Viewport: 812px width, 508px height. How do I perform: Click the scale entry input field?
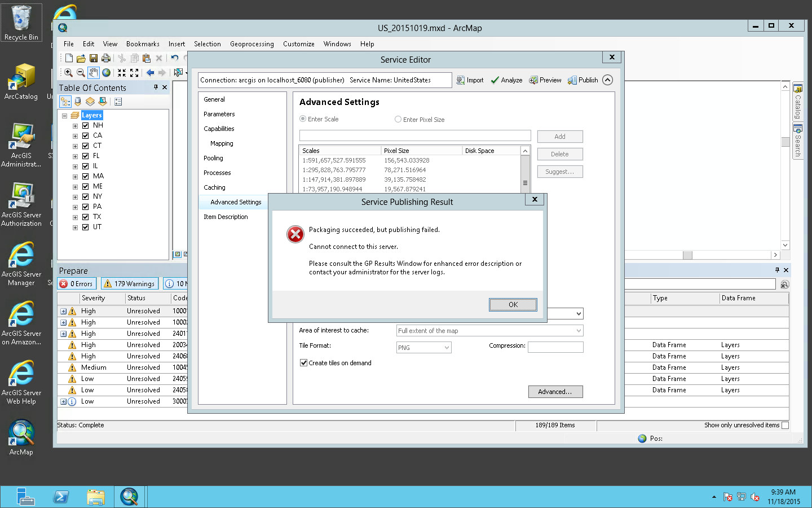coord(415,135)
